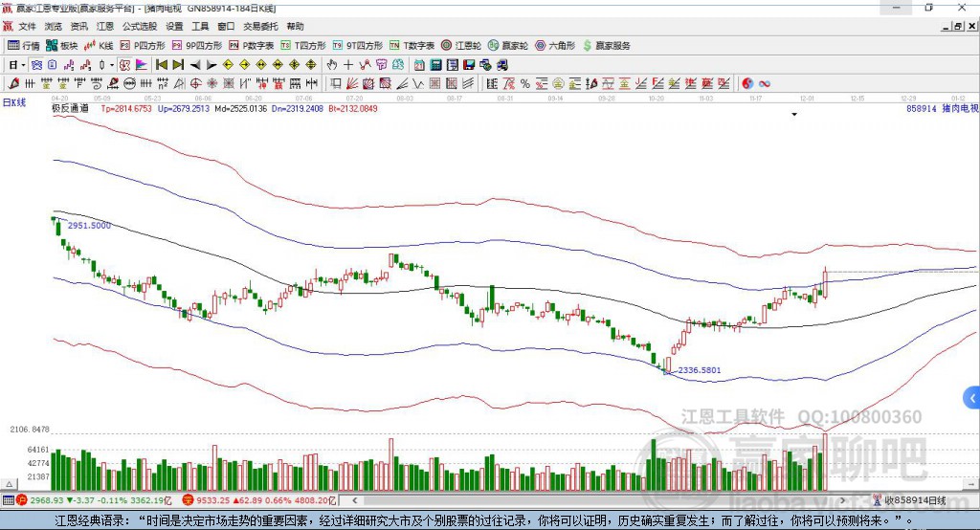Click the Up=2679.2513 value

(x=183, y=109)
